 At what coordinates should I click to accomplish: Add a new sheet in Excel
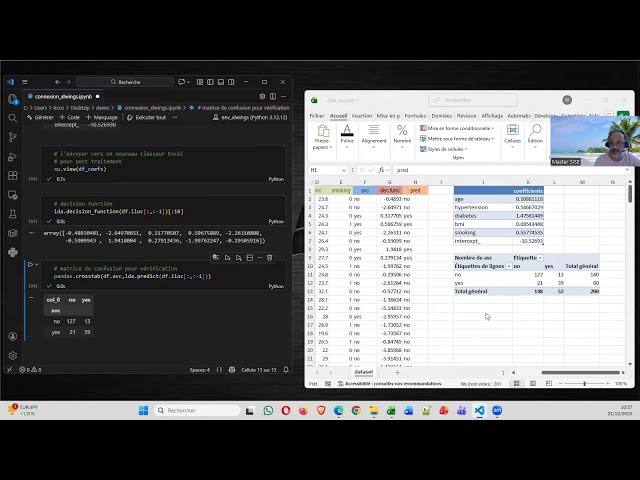pyautogui.click(x=397, y=372)
